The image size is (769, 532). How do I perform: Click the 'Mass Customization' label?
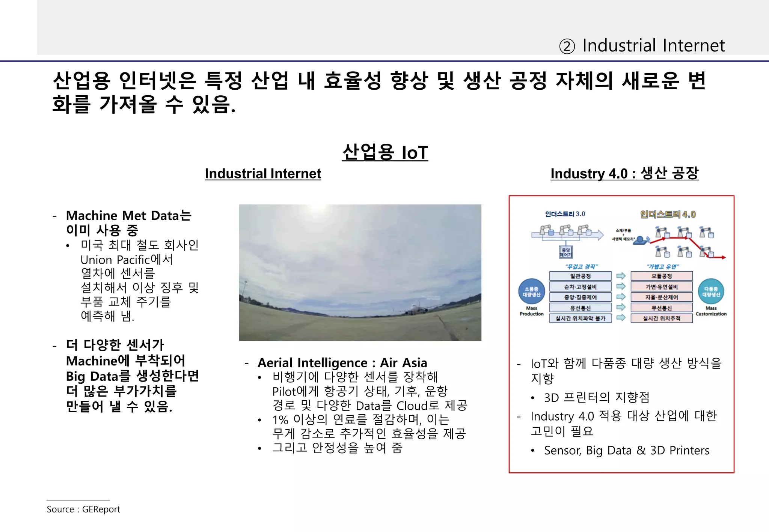[x=711, y=311]
